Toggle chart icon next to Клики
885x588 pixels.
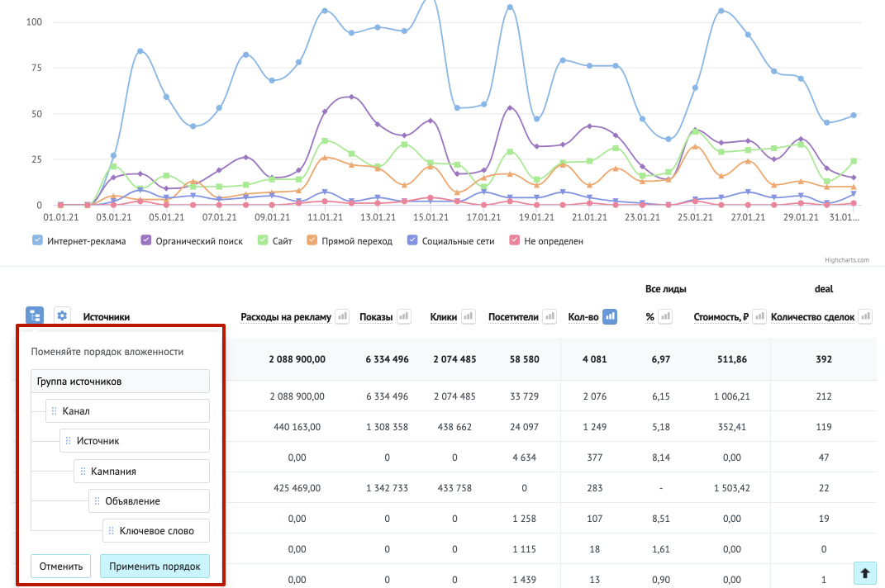[468, 316]
